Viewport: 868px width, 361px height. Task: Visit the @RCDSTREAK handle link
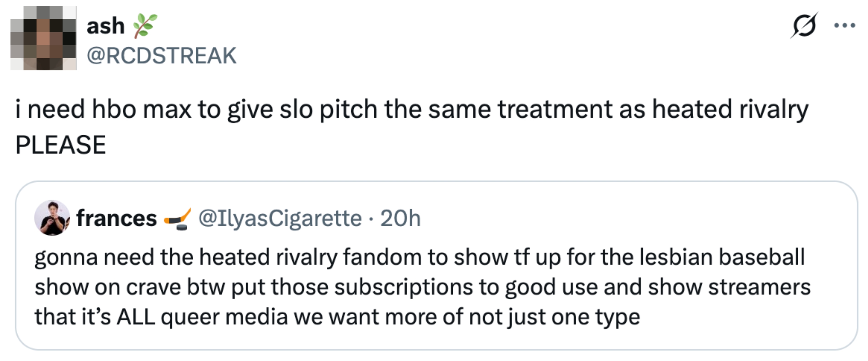[162, 56]
